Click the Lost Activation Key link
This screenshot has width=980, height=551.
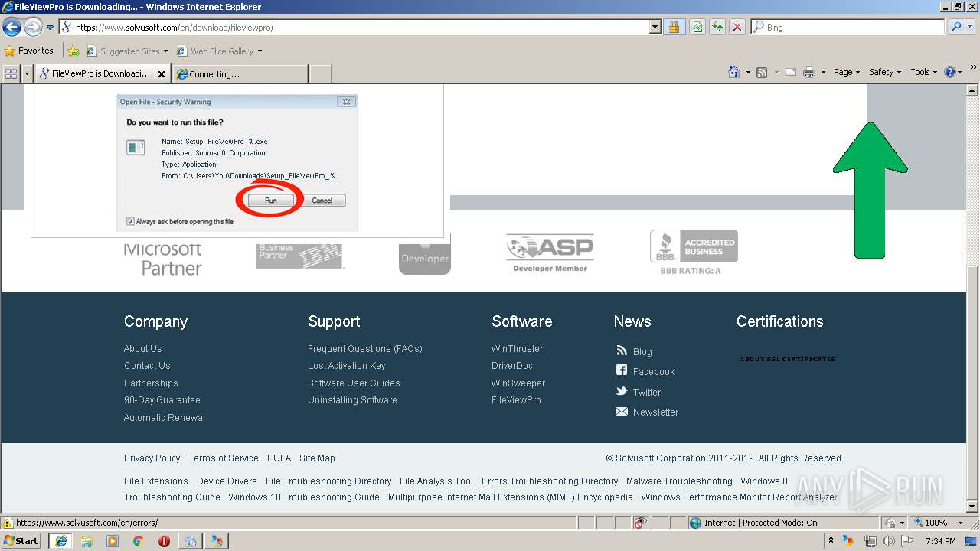coord(347,366)
